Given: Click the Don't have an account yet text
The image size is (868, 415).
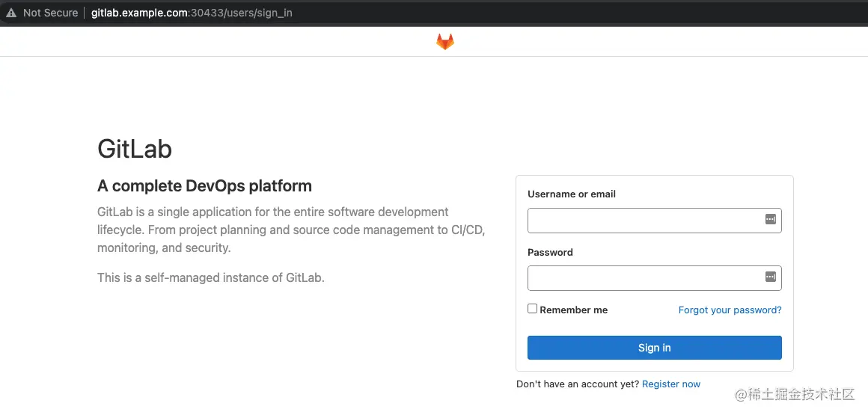Looking at the screenshot, I should [x=578, y=384].
